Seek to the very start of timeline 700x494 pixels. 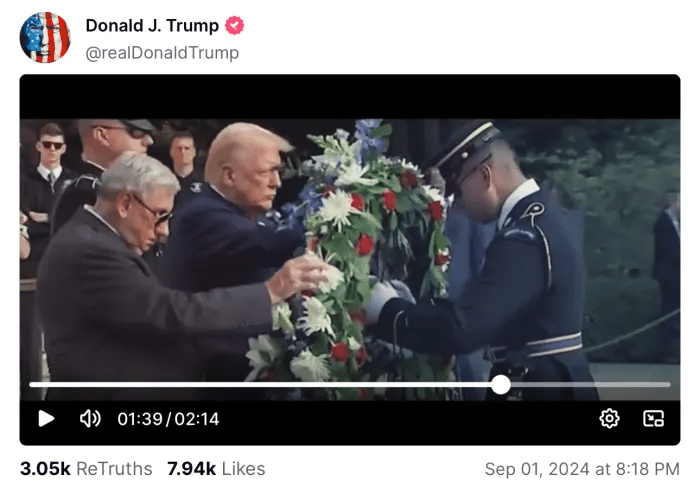pyautogui.click(x=31, y=384)
